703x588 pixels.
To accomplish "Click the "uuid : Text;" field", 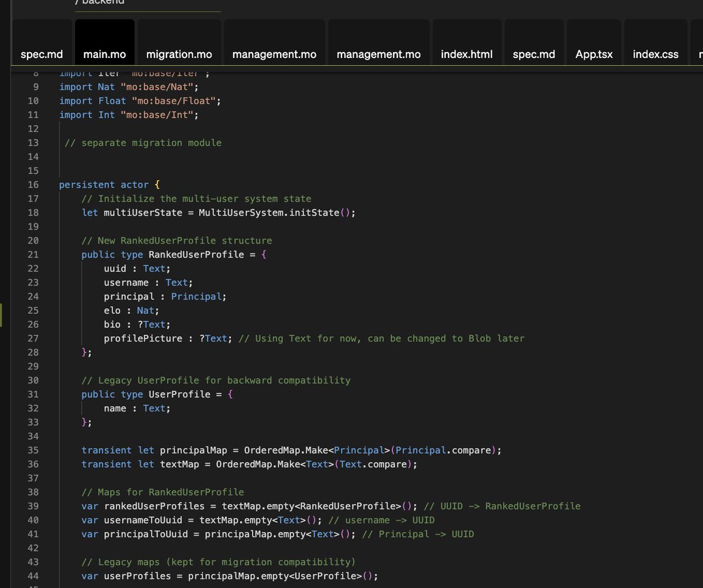I will click(138, 269).
